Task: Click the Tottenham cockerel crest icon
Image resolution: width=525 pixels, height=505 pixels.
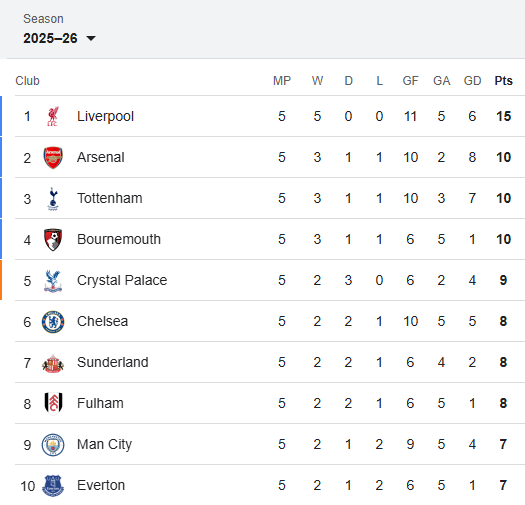Action: [53, 199]
